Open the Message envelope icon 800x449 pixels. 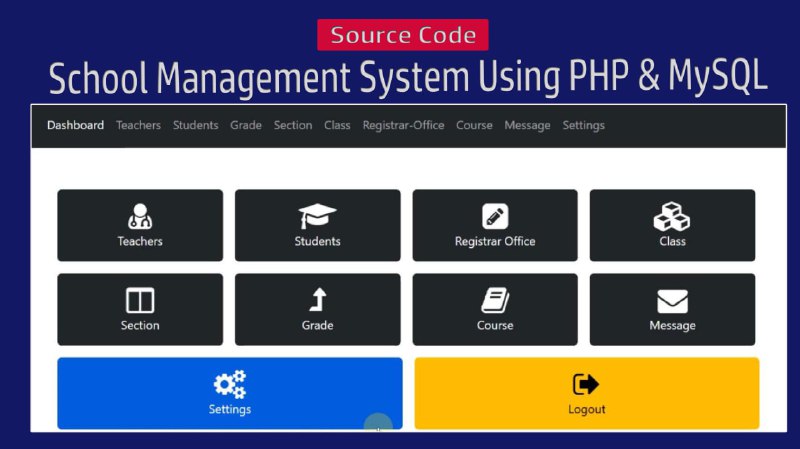(x=672, y=301)
